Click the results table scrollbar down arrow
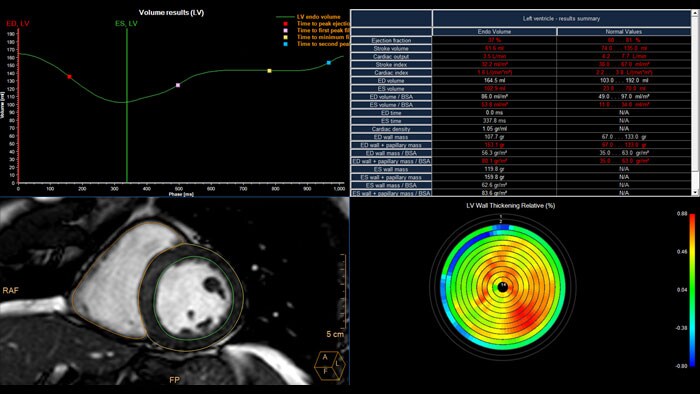 (695, 192)
